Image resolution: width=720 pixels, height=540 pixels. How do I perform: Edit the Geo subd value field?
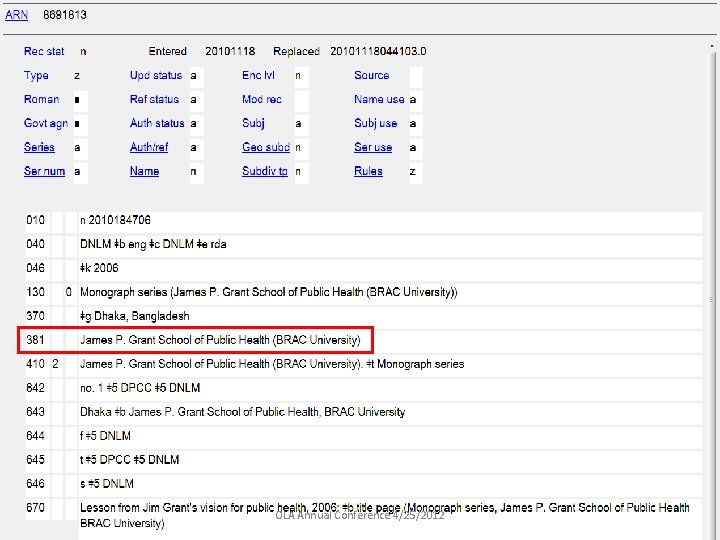302,147
